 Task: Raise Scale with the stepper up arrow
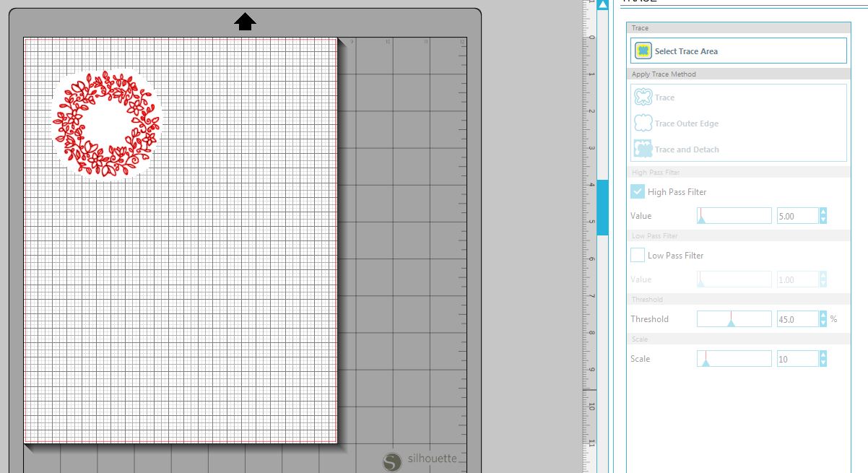(823, 355)
